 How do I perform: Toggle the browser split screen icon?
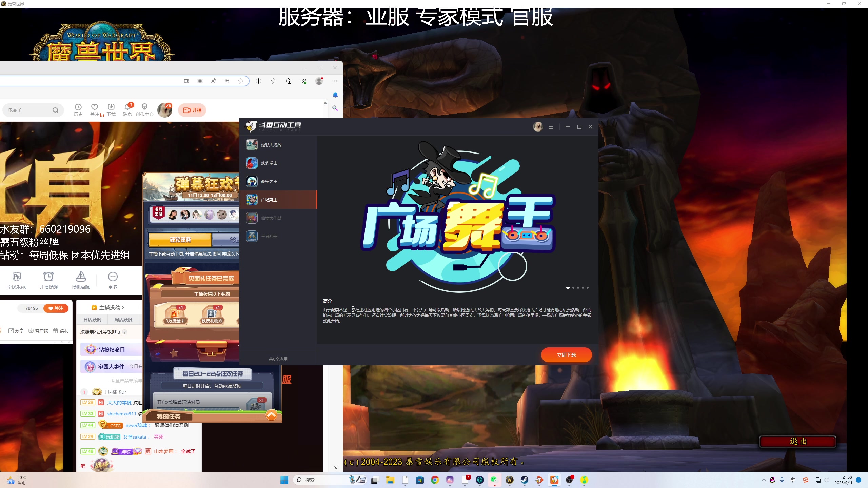point(259,81)
